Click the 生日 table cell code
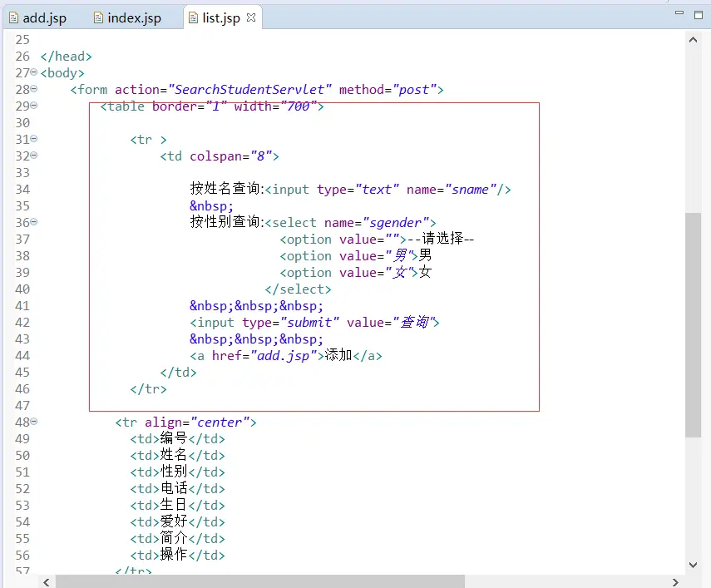Image resolution: width=711 pixels, height=588 pixels. pos(177,506)
